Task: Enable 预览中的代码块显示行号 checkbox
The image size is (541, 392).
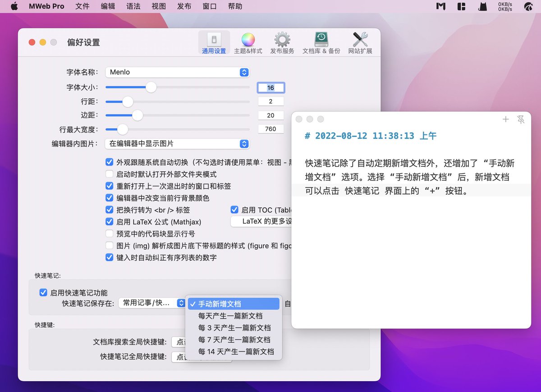Action: pos(109,233)
